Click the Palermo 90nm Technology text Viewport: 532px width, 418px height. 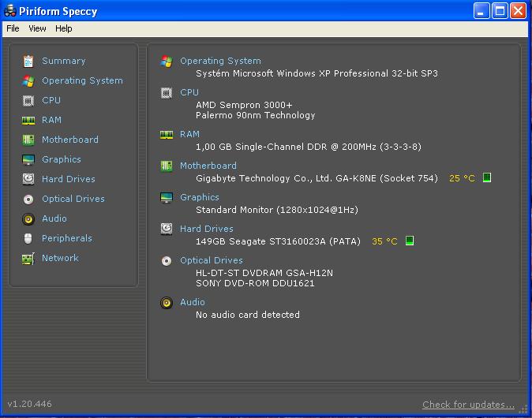[256, 116]
